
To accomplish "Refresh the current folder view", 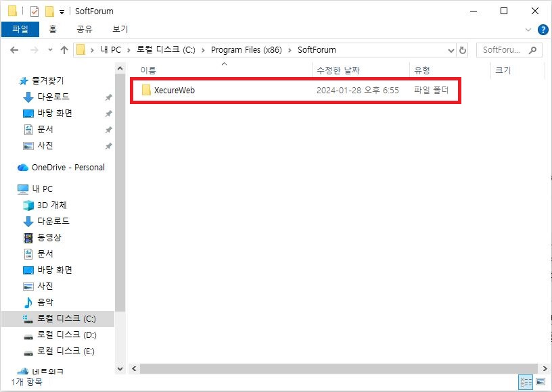I will click(463, 50).
